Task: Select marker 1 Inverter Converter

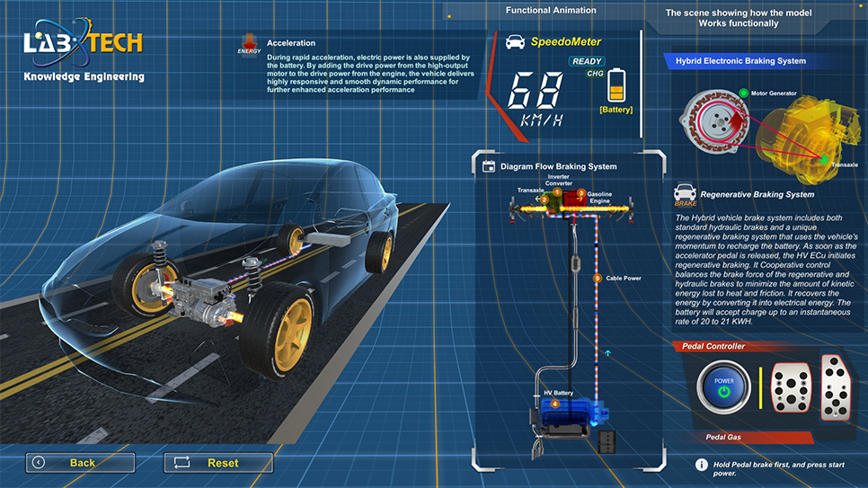Action: point(557,192)
